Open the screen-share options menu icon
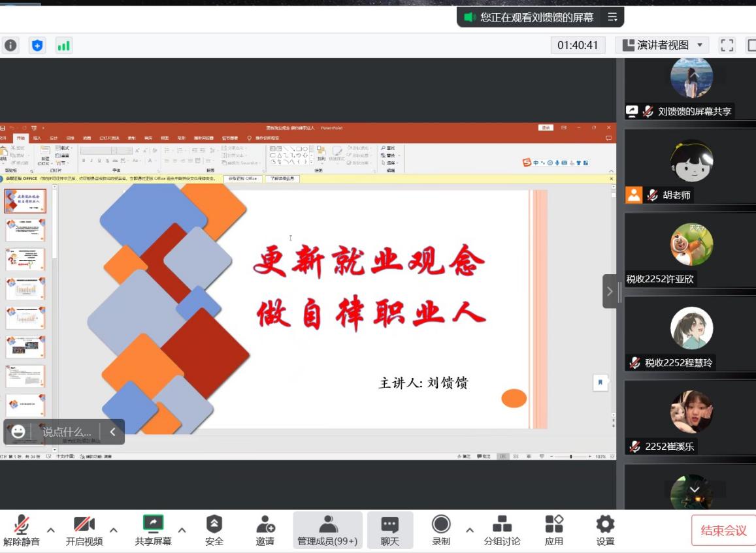756x553 pixels. pos(612,18)
